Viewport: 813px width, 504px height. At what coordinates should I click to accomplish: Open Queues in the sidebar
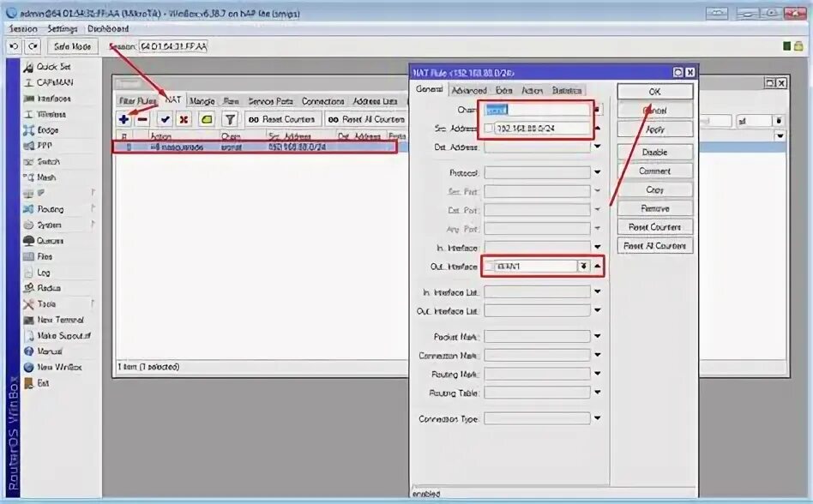pos(50,241)
